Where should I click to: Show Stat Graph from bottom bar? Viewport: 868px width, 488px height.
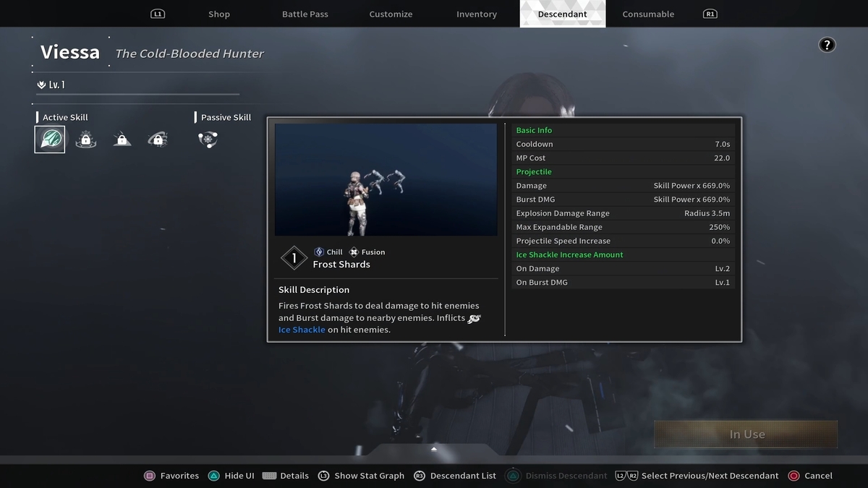click(361, 476)
